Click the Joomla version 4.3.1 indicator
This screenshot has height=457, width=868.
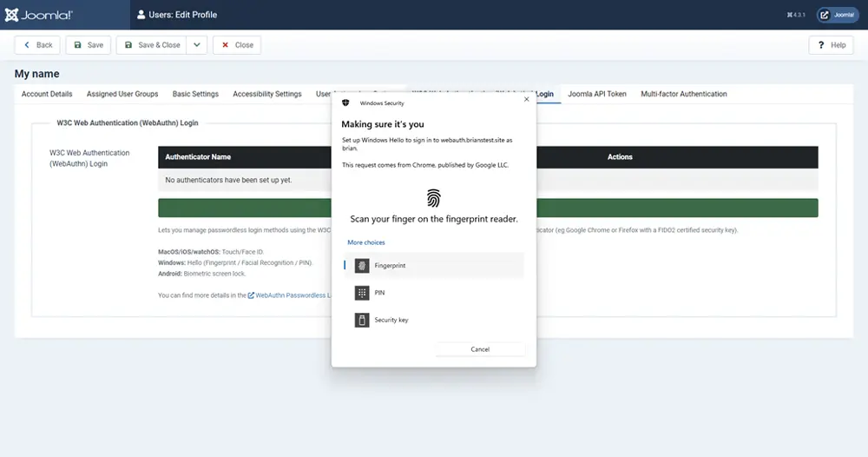tap(796, 15)
